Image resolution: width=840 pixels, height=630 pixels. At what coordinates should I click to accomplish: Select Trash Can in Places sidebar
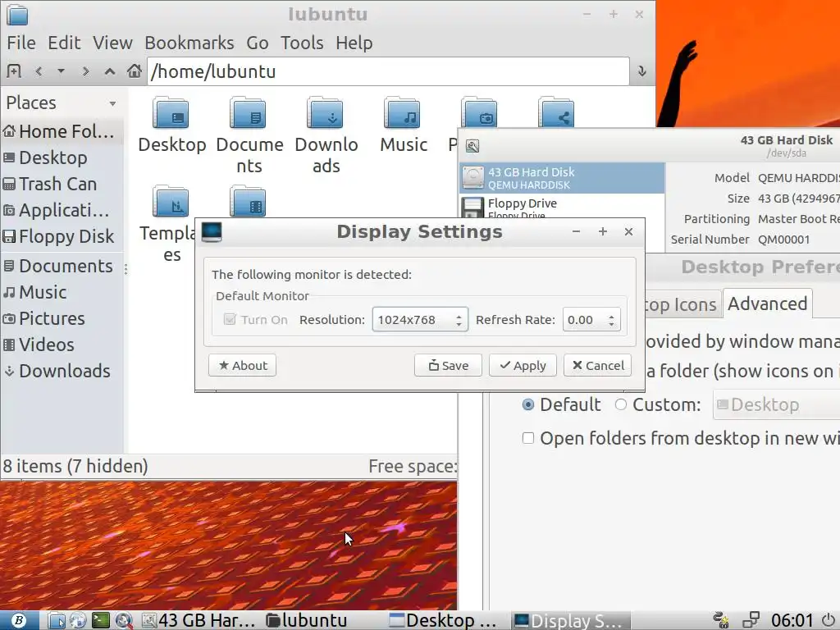[62, 184]
